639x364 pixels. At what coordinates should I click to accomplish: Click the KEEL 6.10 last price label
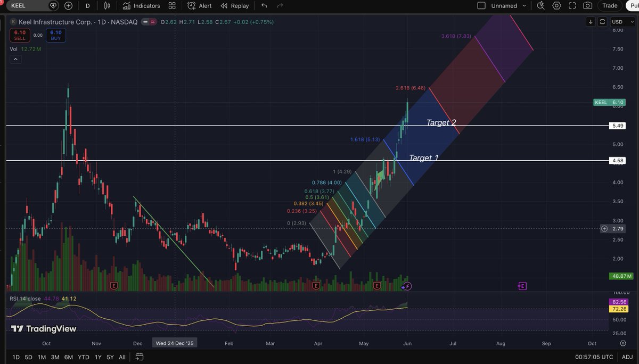pyautogui.click(x=610, y=102)
